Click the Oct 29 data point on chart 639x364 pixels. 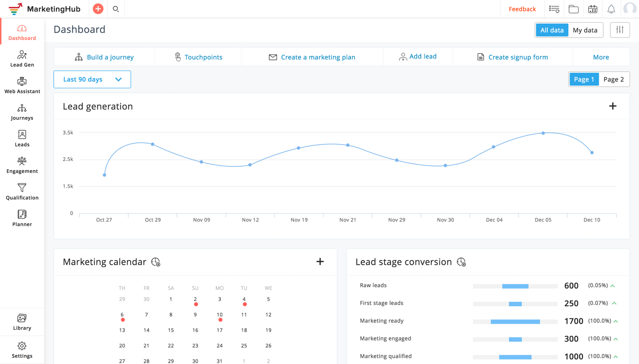pos(153,144)
